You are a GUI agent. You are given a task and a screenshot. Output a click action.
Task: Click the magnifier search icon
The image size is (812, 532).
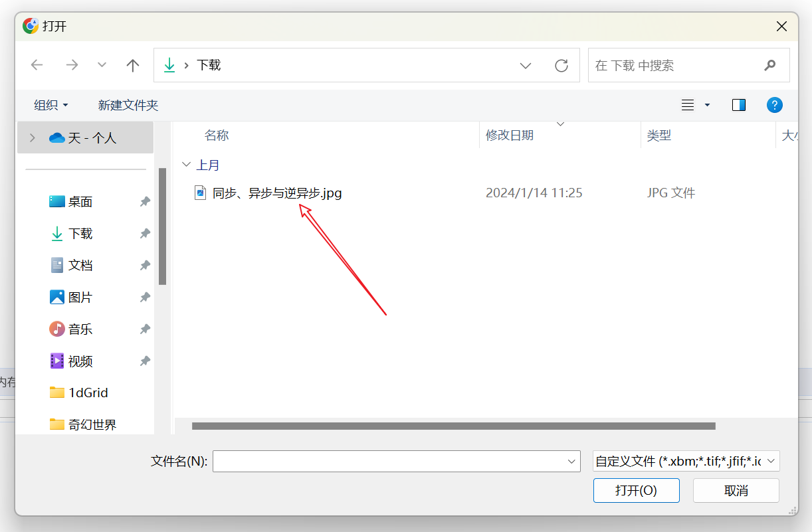click(770, 65)
